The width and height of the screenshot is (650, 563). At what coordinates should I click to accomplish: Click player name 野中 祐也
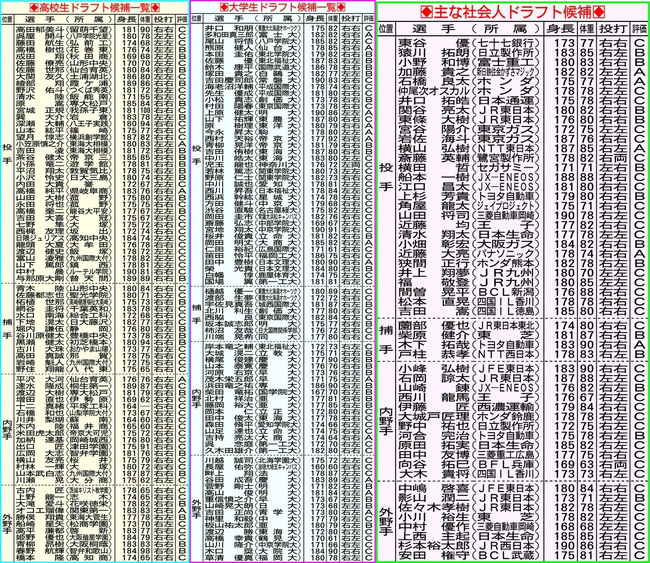click(x=434, y=426)
